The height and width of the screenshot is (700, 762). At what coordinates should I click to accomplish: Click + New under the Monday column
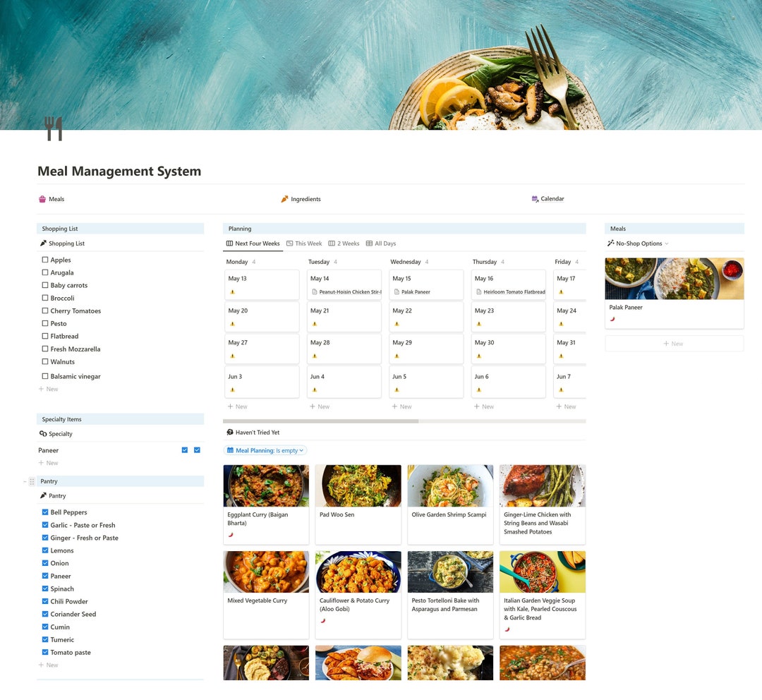click(x=237, y=406)
